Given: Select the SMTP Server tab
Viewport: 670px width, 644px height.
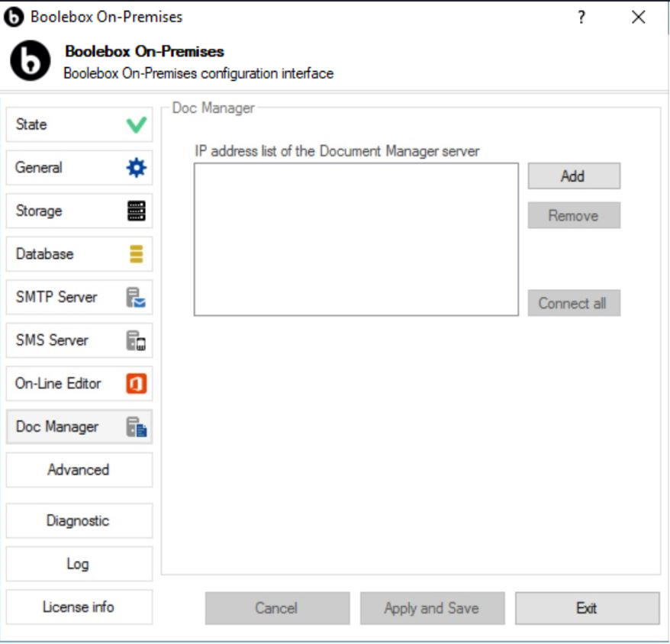Looking at the screenshot, I should pos(79,297).
